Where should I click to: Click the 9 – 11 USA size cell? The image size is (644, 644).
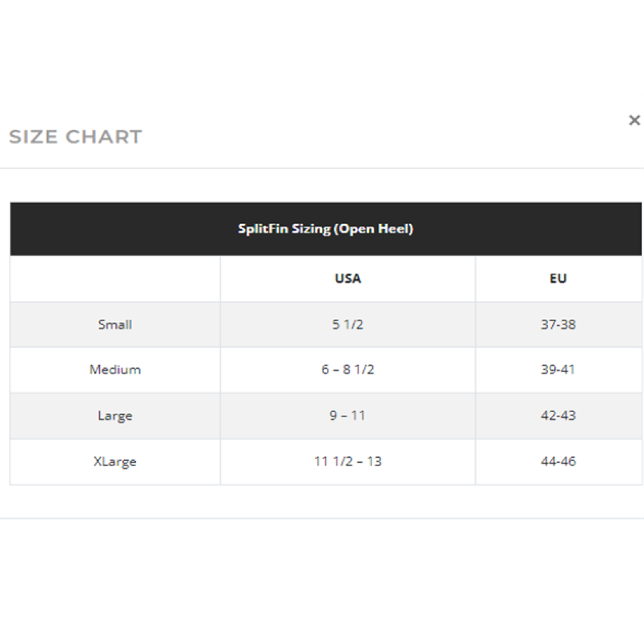point(348,415)
